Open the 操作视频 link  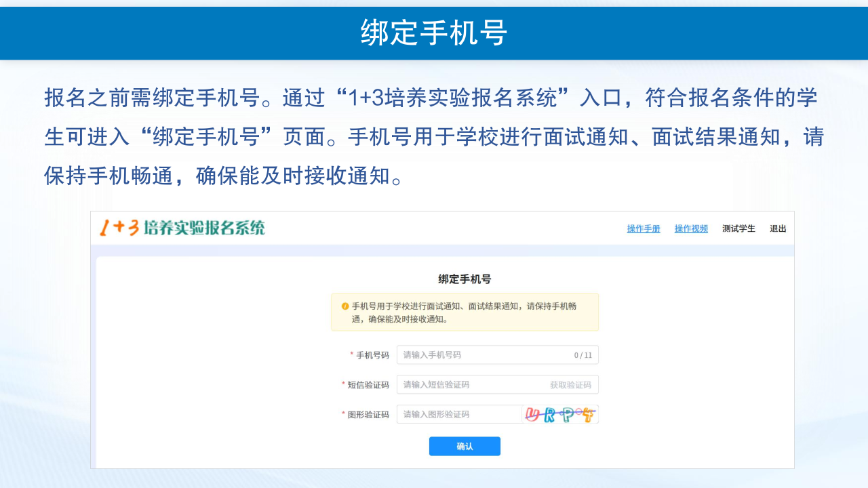click(691, 228)
